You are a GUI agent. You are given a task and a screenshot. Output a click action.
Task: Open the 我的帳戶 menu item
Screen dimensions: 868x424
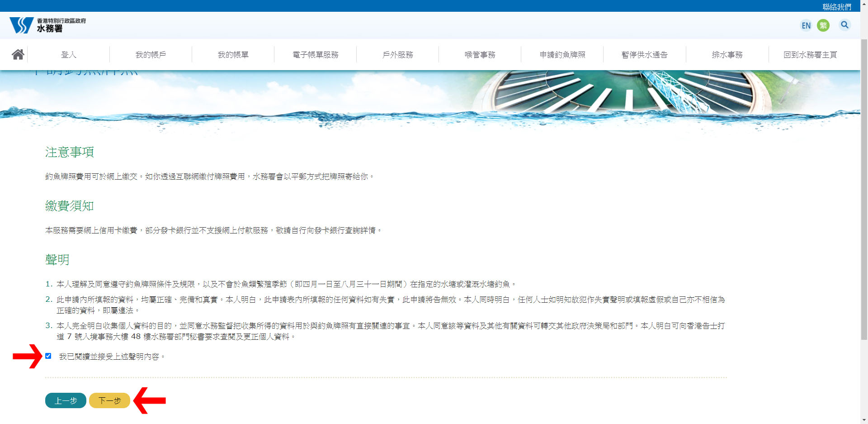coord(151,54)
